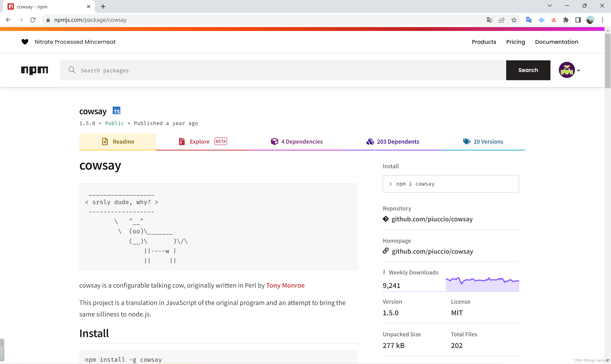Click the Chrome profile avatar
611x364 pixels.
[590, 20]
